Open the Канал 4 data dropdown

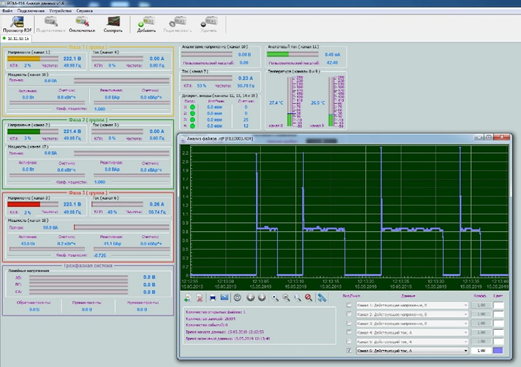pos(412,332)
